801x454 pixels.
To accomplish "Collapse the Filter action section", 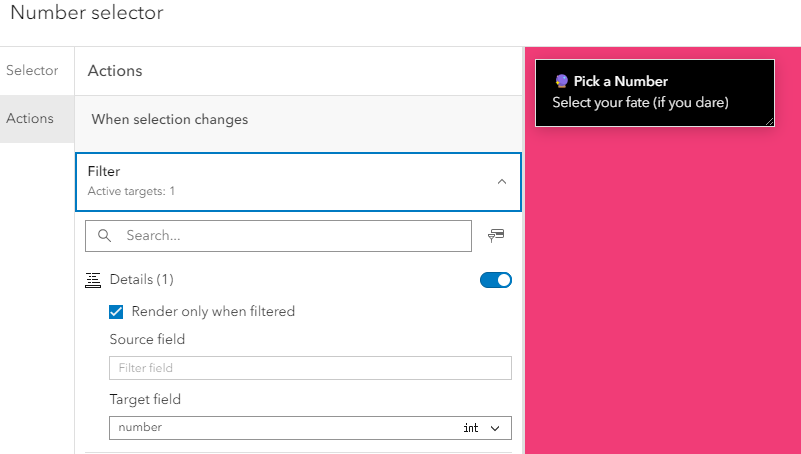I will point(502,182).
